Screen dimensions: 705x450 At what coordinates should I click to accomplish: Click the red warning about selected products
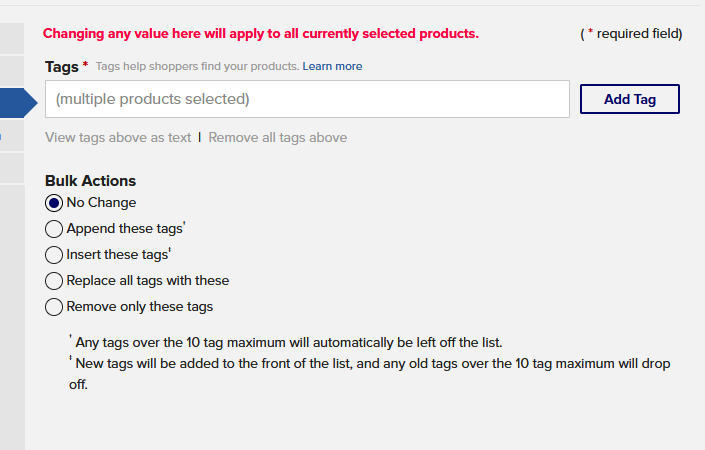click(x=261, y=34)
